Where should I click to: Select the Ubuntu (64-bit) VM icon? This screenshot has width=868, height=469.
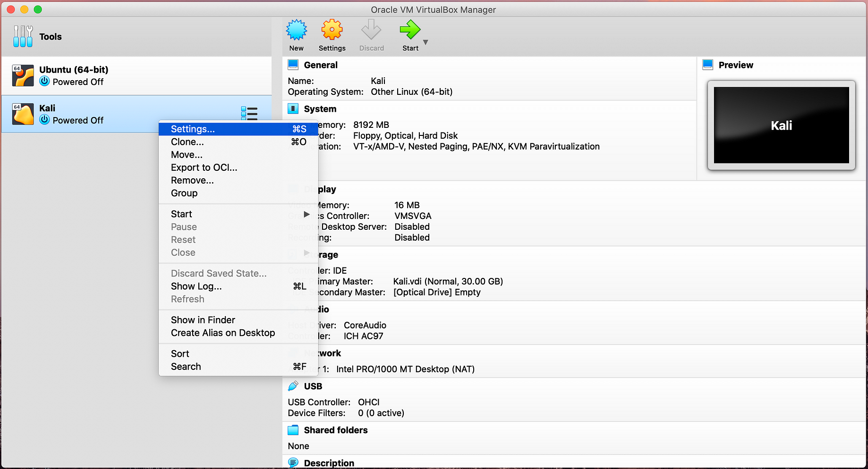[x=23, y=75]
